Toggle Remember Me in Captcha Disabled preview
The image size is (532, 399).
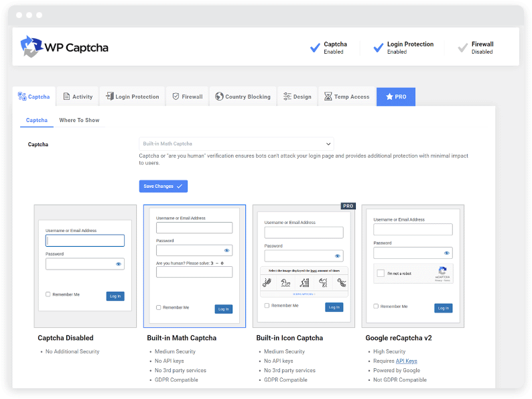tap(48, 294)
